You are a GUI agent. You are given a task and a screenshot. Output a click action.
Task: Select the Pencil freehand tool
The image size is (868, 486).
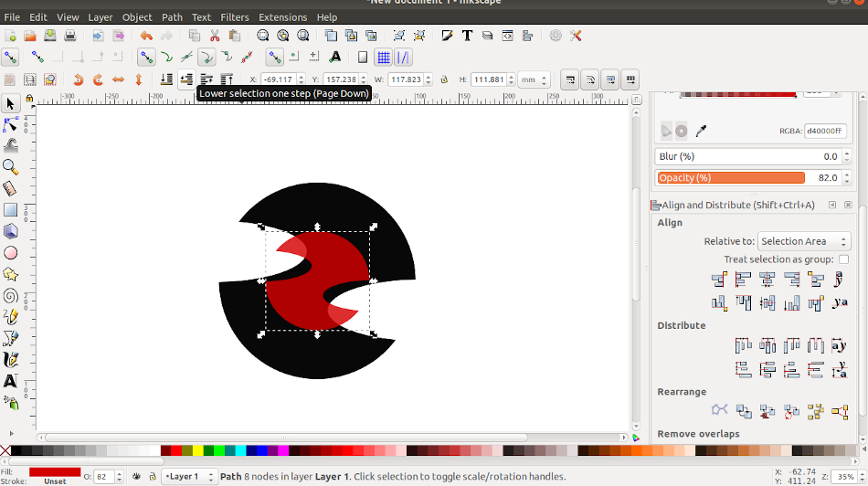point(10,317)
